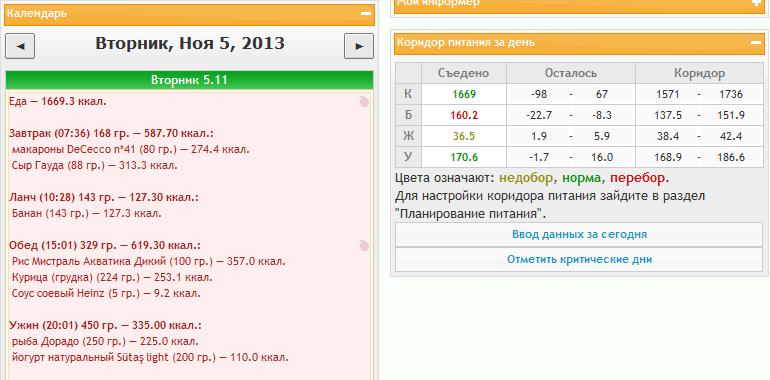Collapse Коридор питания за день panel
Image resolution: width=770 pixels, height=380 pixels.
pyautogui.click(x=756, y=43)
